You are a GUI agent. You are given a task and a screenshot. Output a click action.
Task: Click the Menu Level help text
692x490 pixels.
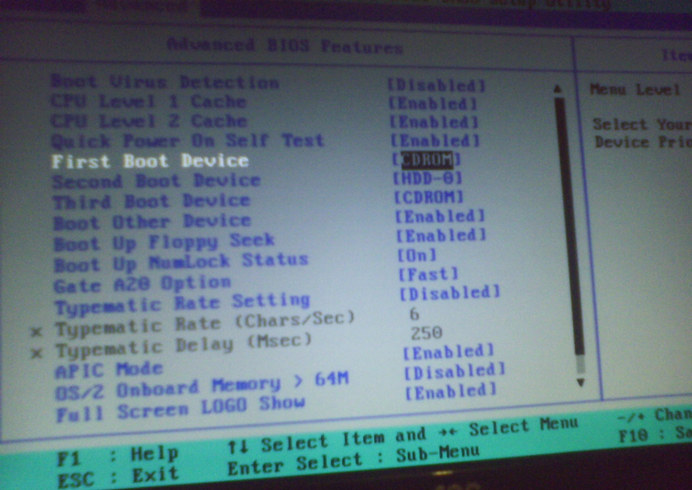pos(635,90)
